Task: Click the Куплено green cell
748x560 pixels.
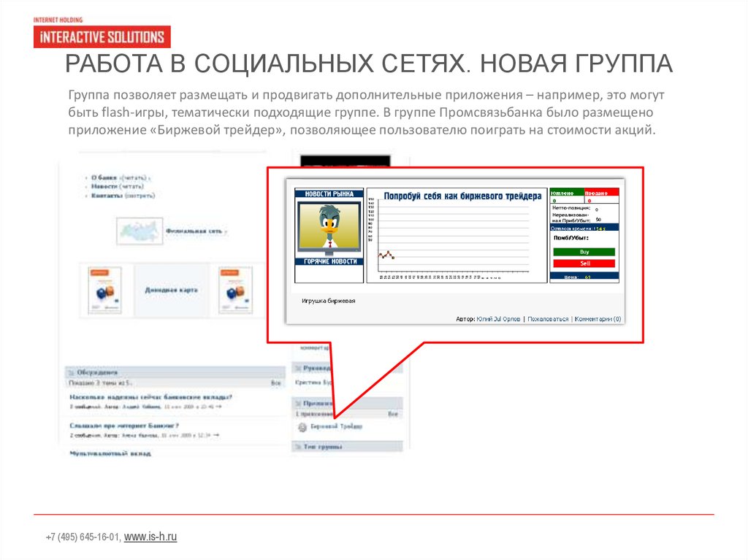Action: coord(567,193)
